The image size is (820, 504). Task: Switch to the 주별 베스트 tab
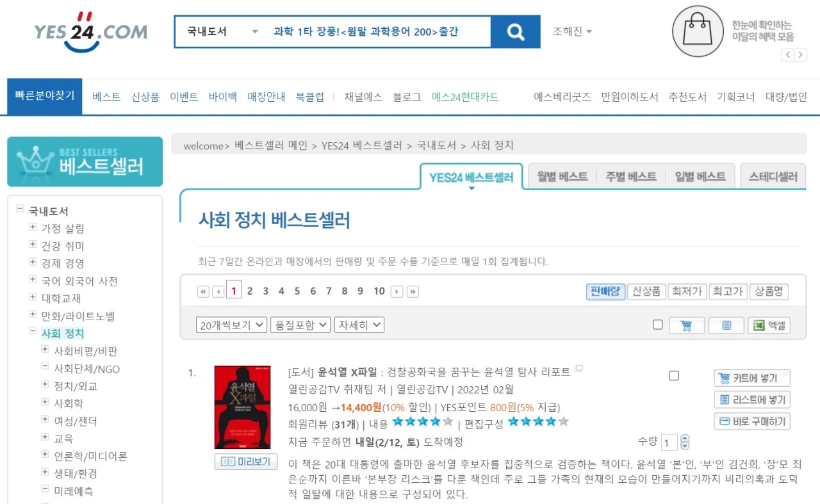pos(631,177)
